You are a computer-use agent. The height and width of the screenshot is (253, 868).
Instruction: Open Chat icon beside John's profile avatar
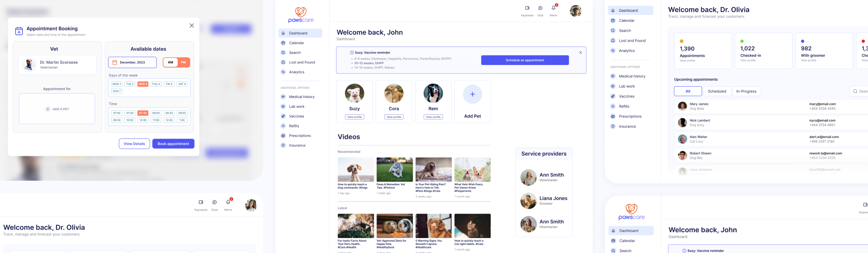coord(540,8)
